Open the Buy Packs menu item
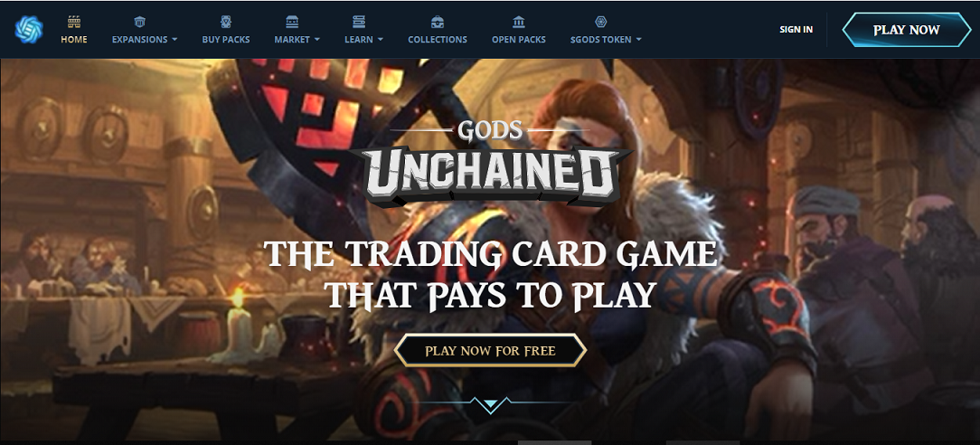The width and height of the screenshot is (980, 445). [226, 40]
